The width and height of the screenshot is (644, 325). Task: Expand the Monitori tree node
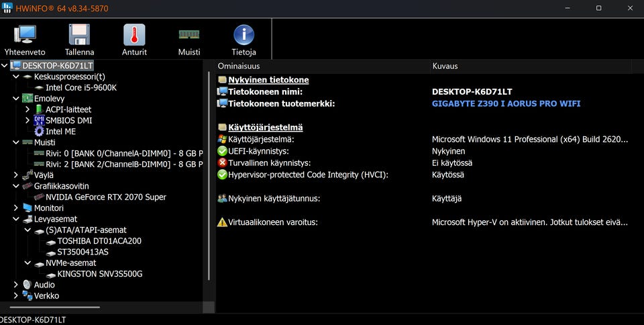click(15, 208)
